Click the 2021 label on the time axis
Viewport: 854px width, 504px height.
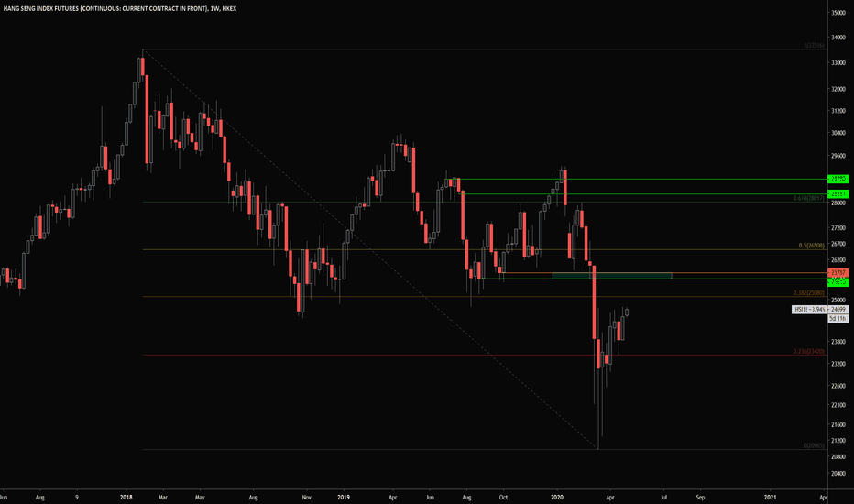(770, 497)
